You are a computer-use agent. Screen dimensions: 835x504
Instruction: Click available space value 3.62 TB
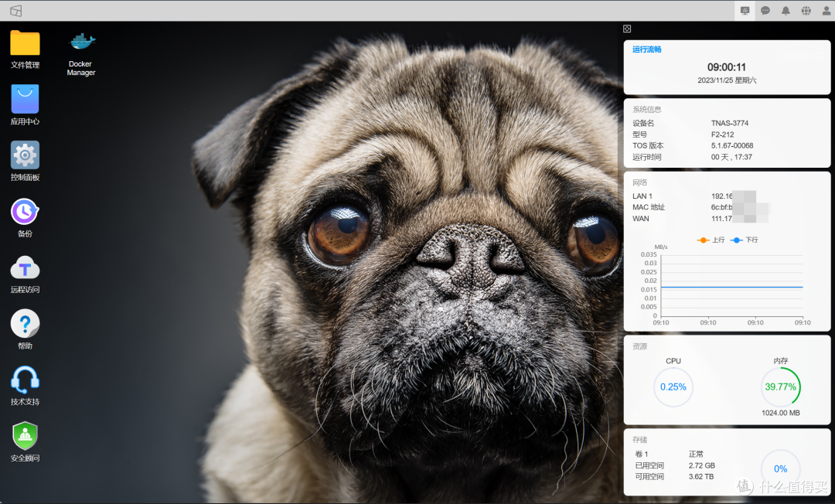point(700,477)
